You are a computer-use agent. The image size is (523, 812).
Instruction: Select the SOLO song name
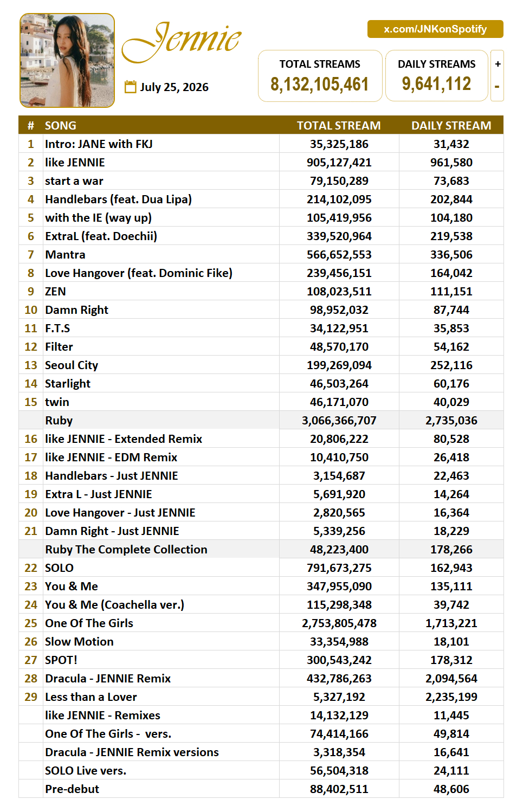[59, 568]
